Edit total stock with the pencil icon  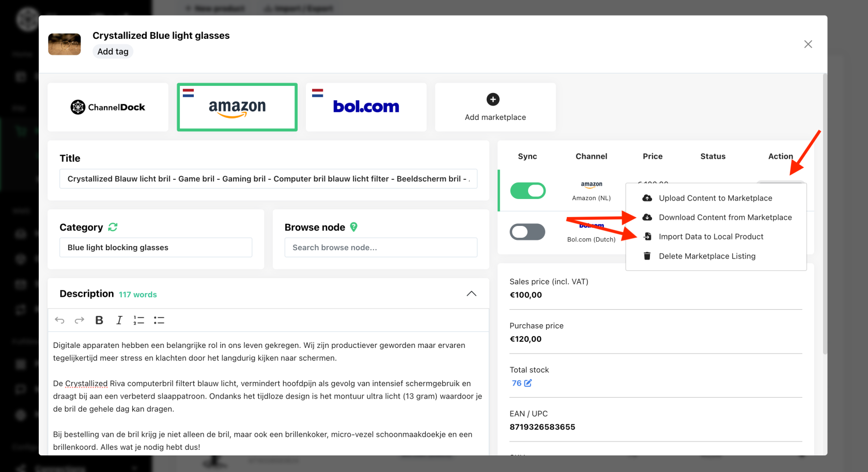pyautogui.click(x=528, y=383)
